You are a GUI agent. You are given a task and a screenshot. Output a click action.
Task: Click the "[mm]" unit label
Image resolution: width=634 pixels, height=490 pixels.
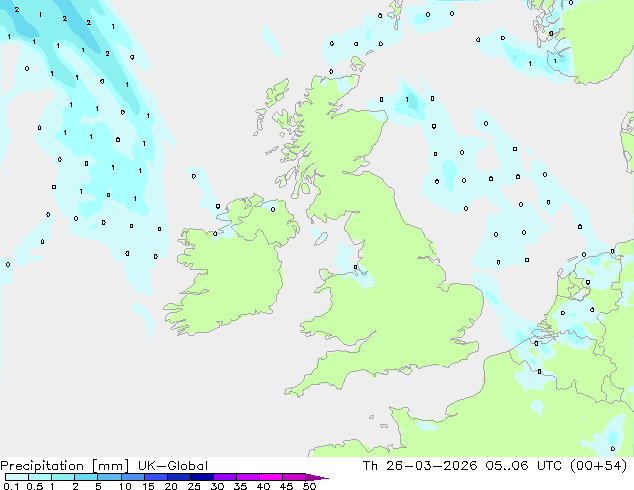pyautogui.click(x=110, y=466)
